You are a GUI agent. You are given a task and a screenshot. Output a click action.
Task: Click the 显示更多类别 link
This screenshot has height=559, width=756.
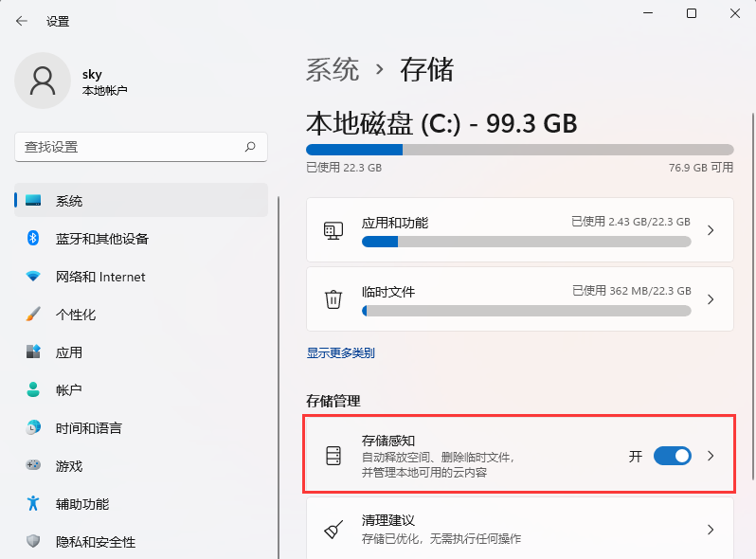pos(341,352)
